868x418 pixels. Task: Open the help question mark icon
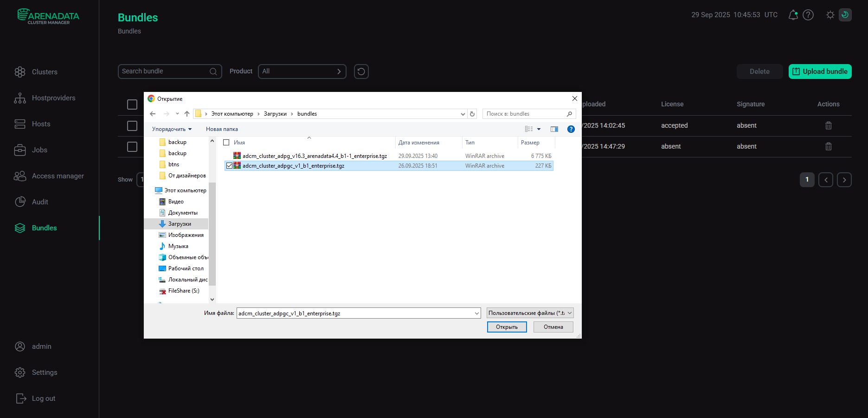pos(808,15)
